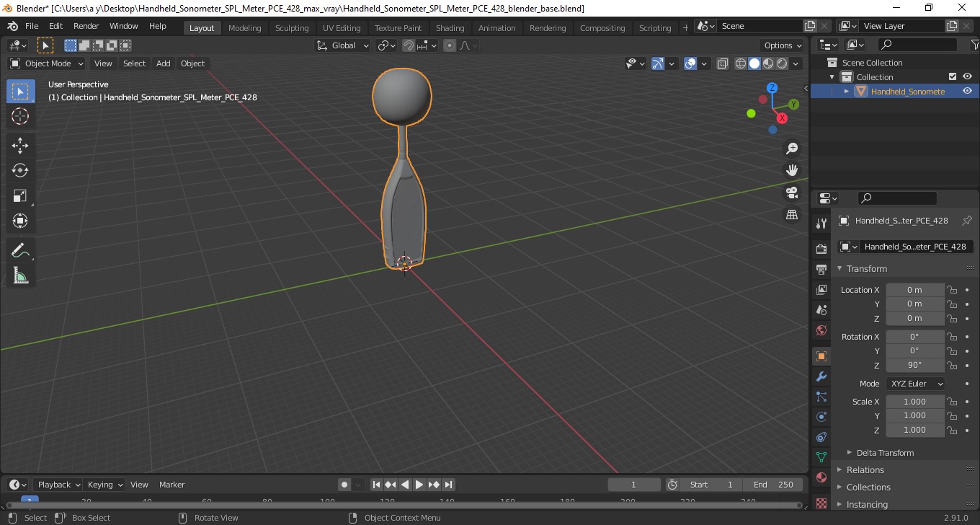Open the Modifiers properties tab

pyautogui.click(x=821, y=376)
